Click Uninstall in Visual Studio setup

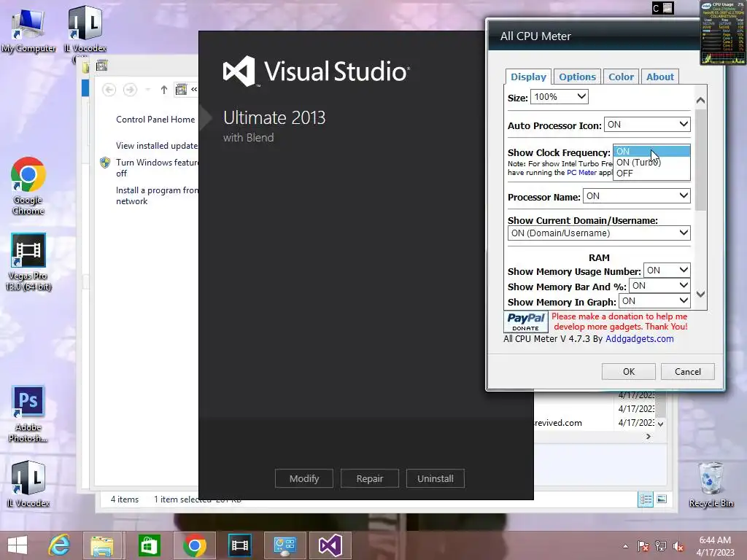click(x=436, y=478)
